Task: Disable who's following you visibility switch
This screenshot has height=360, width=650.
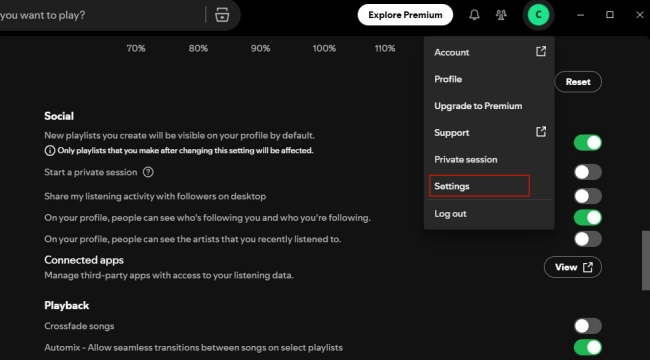Action: point(587,218)
